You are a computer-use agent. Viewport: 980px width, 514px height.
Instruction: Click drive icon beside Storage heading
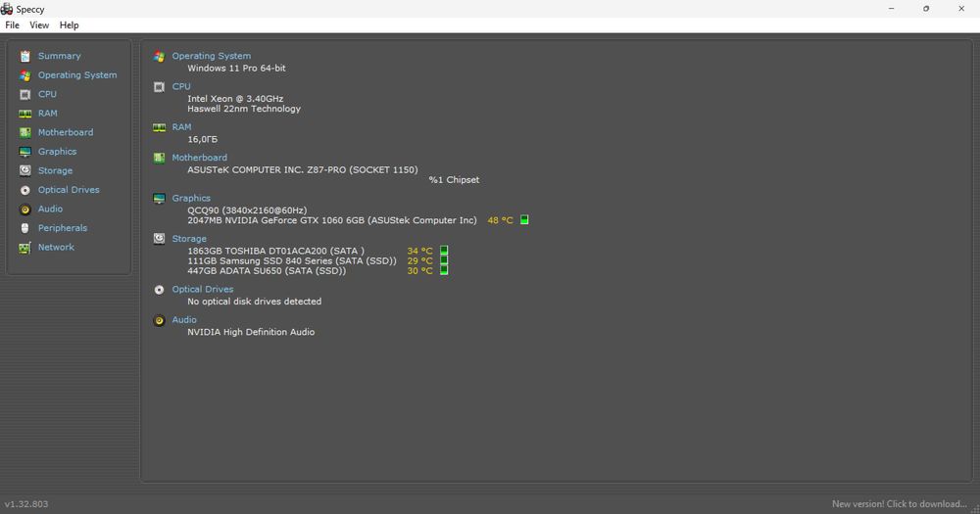coord(160,239)
